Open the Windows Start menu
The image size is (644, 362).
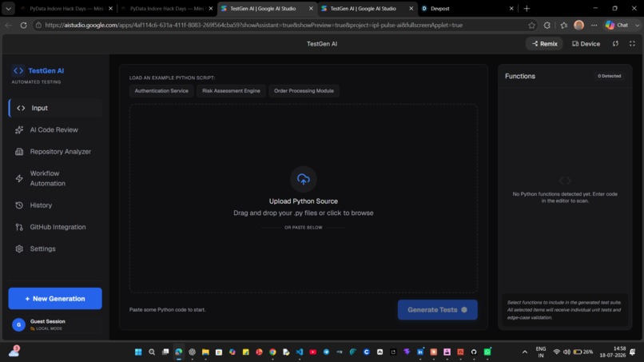pos(138,352)
